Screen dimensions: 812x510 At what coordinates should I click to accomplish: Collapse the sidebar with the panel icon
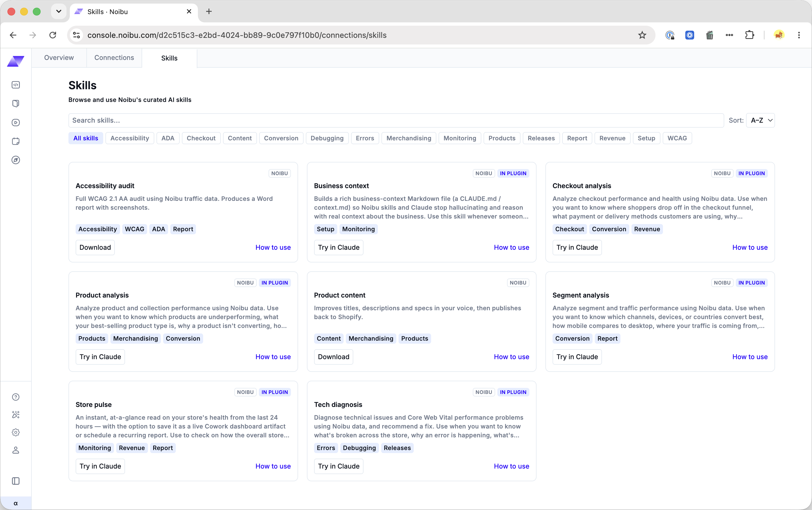point(16,481)
